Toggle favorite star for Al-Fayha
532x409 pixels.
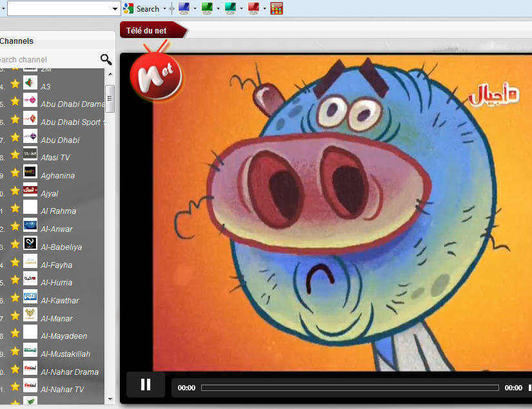15,262
